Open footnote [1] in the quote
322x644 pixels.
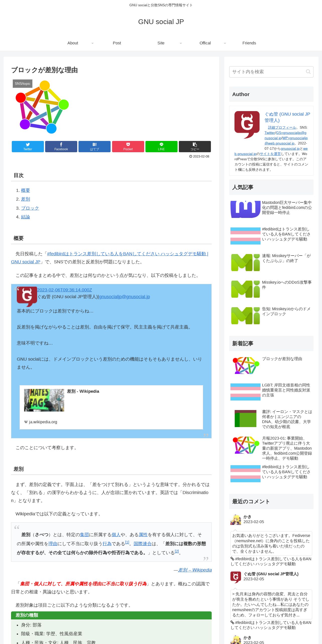tap(127, 542)
